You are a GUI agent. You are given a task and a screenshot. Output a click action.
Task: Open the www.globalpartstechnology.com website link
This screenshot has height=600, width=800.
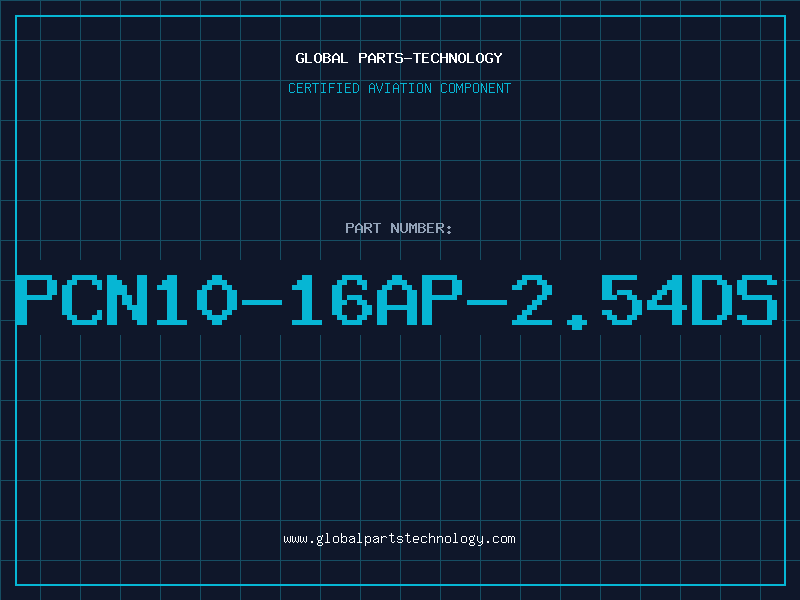click(399, 539)
